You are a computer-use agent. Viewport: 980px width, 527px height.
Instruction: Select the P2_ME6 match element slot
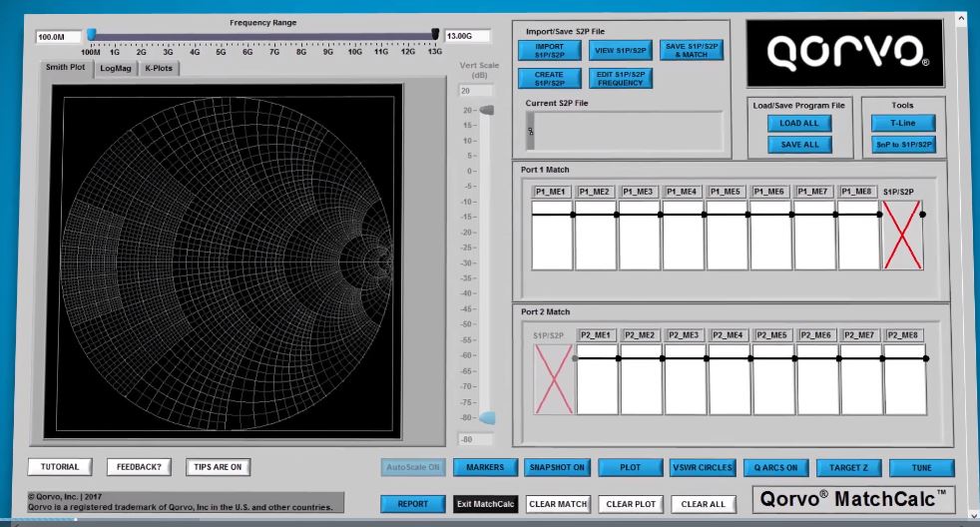pos(817,379)
